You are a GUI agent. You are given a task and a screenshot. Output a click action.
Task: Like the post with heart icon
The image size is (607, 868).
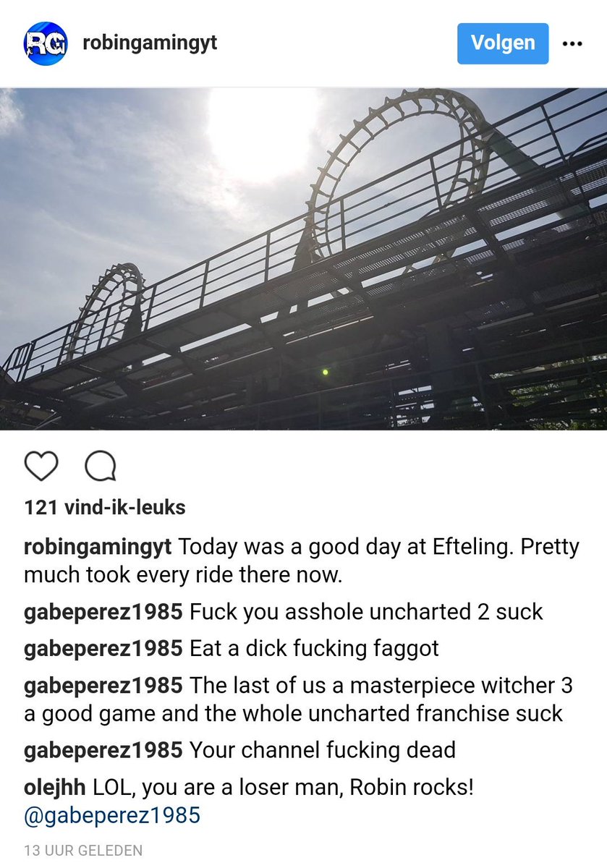click(x=41, y=467)
